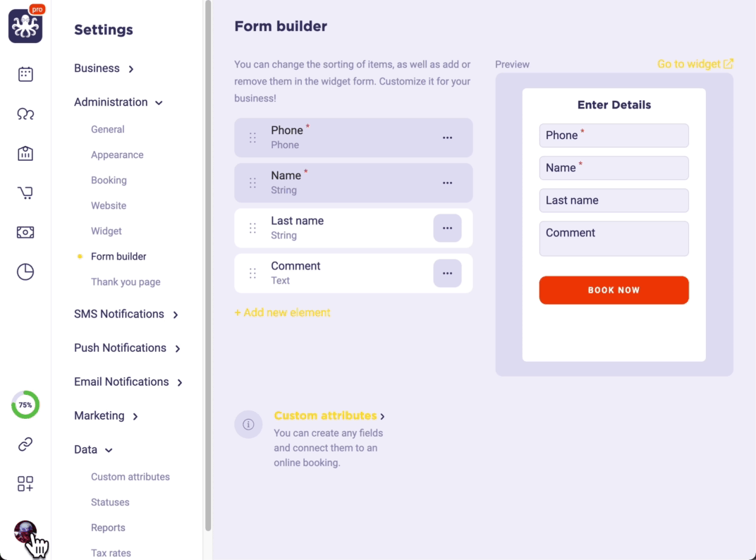Open the calendar icon in sidebar
Viewport: 756px width, 560px height.
25,74
